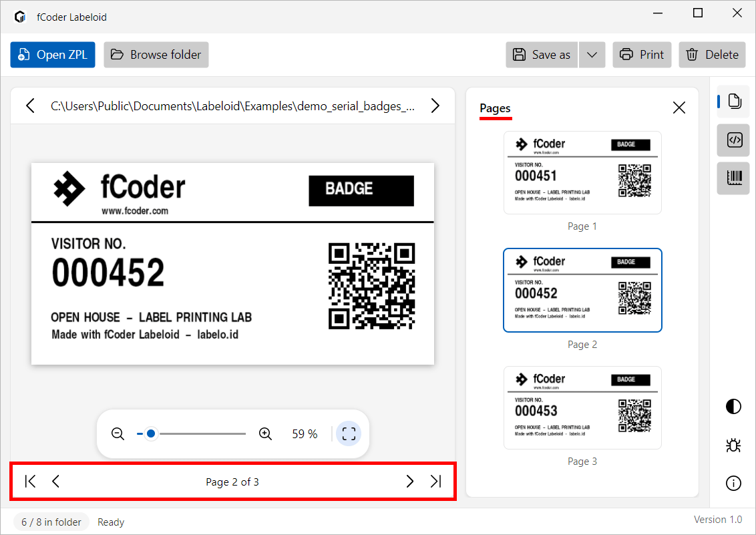Delete the current file
Screen dimensions: 756x535
pyautogui.click(x=712, y=55)
